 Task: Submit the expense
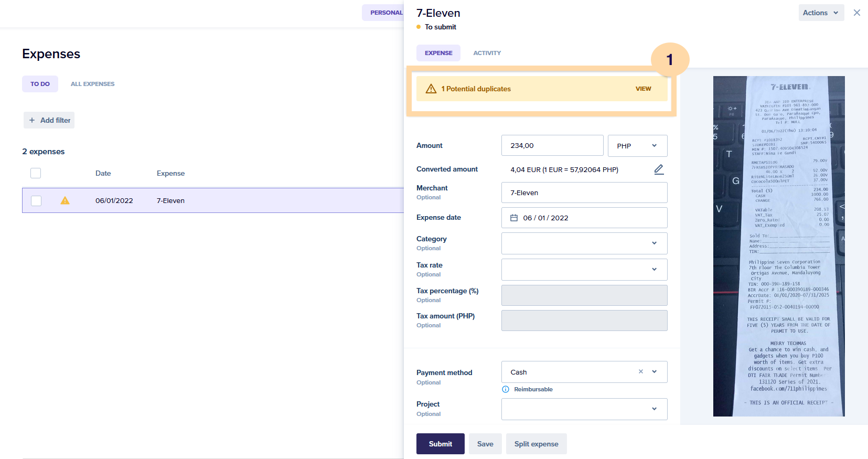click(x=441, y=444)
